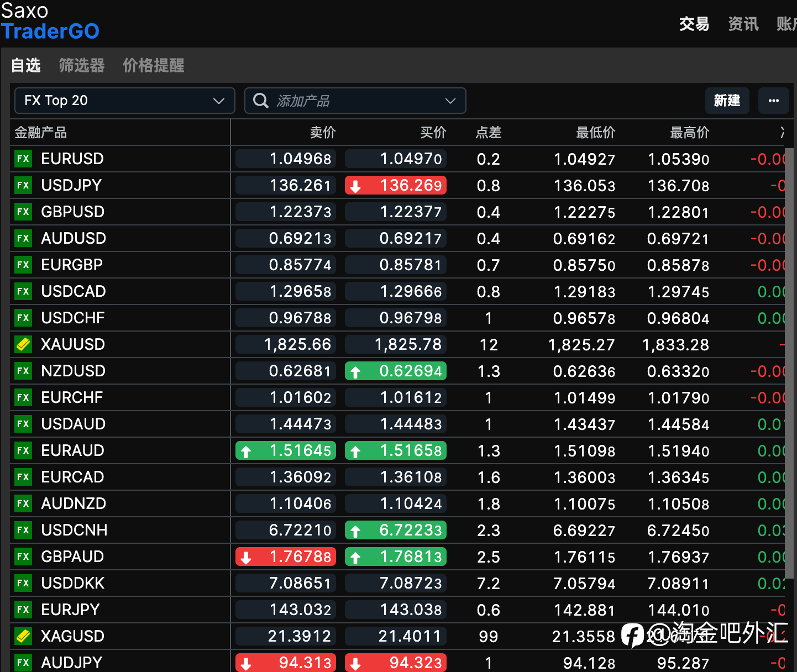Click USDDKK spread value 7.2
The image size is (797, 672).
coord(489,584)
